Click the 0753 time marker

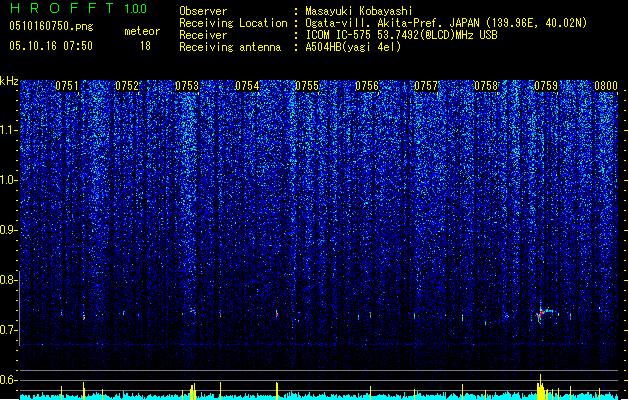point(187,86)
